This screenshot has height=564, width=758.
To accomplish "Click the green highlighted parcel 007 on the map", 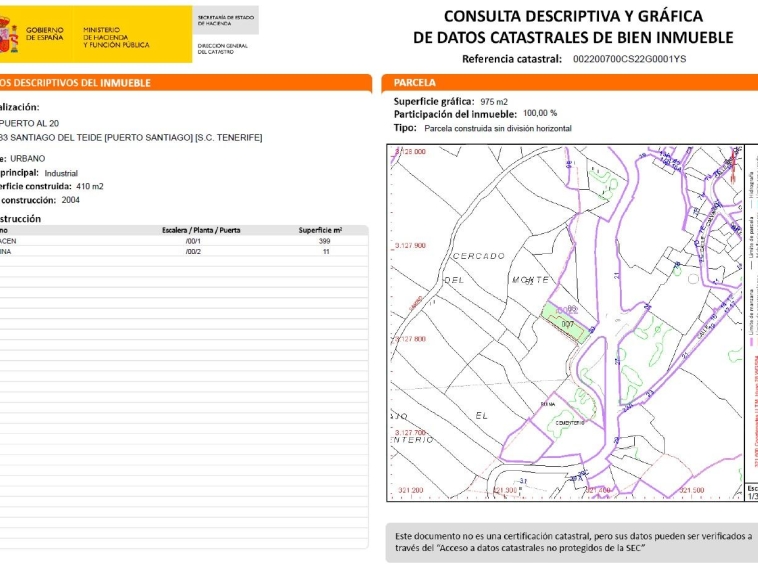I will coord(565,322).
